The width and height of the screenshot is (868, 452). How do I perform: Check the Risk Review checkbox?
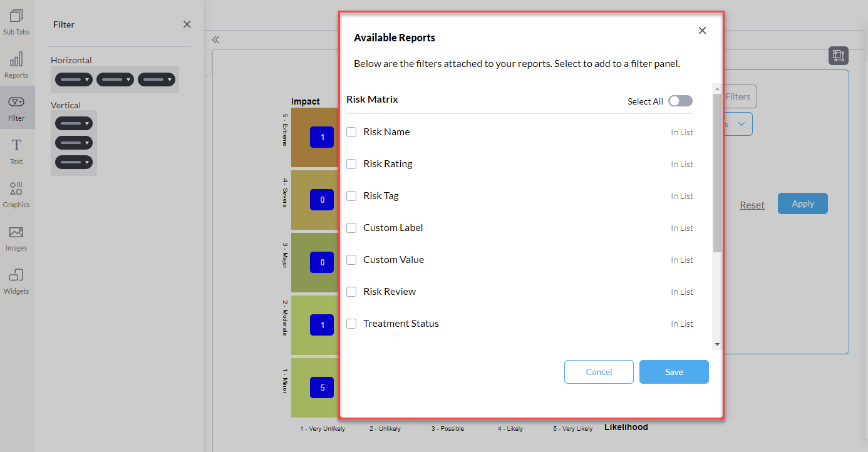pyautogui.click(x=351, y=292)
